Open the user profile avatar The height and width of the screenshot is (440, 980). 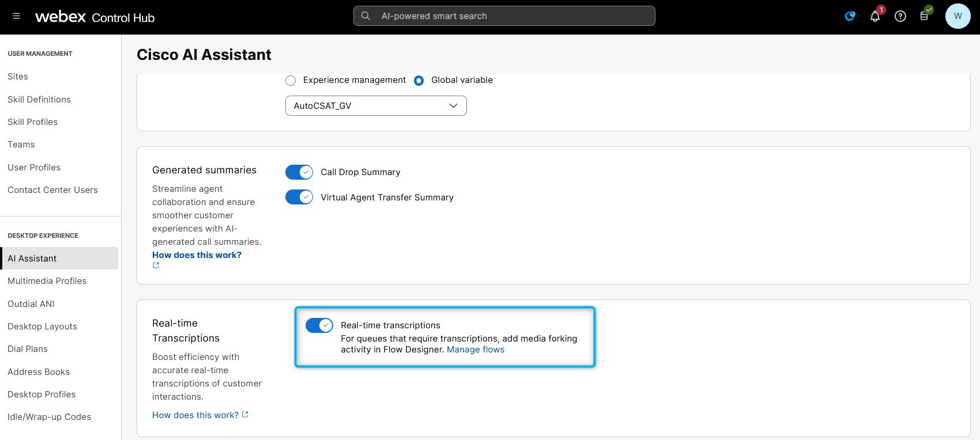tap(958, 16)
